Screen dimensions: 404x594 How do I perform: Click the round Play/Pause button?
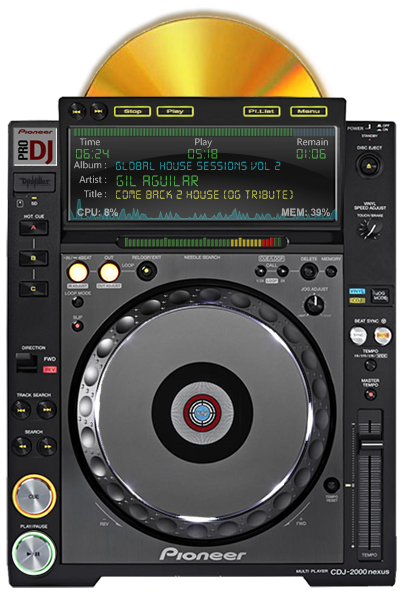click(34, 554)
